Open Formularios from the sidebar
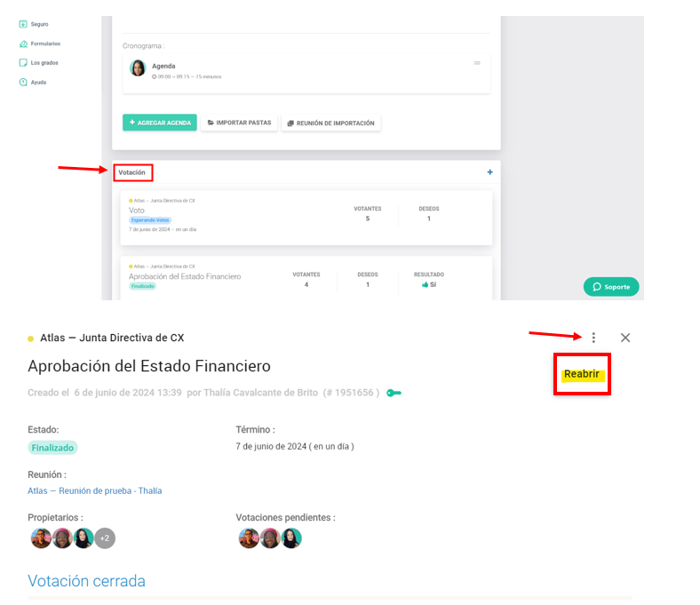Screen dimensions: 700x605 coord(23,44)
